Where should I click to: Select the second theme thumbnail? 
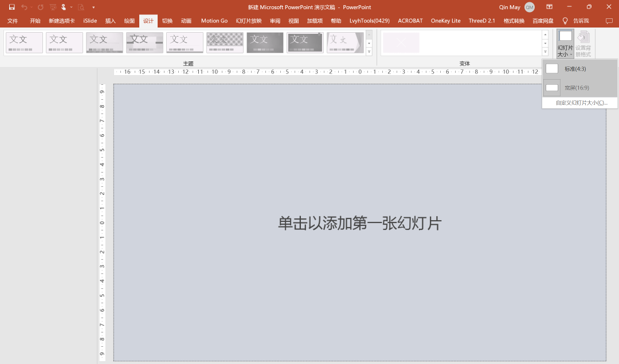point(64,42)
